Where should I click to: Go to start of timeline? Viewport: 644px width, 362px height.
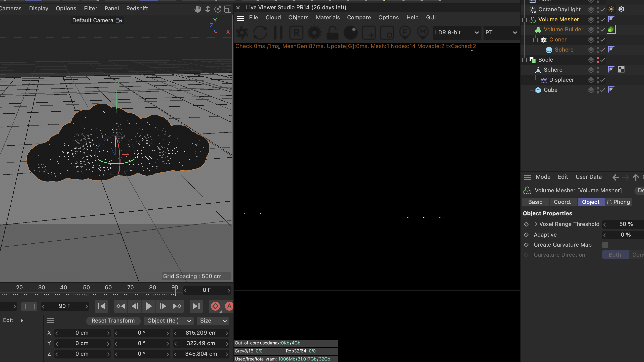pos(102,306)
